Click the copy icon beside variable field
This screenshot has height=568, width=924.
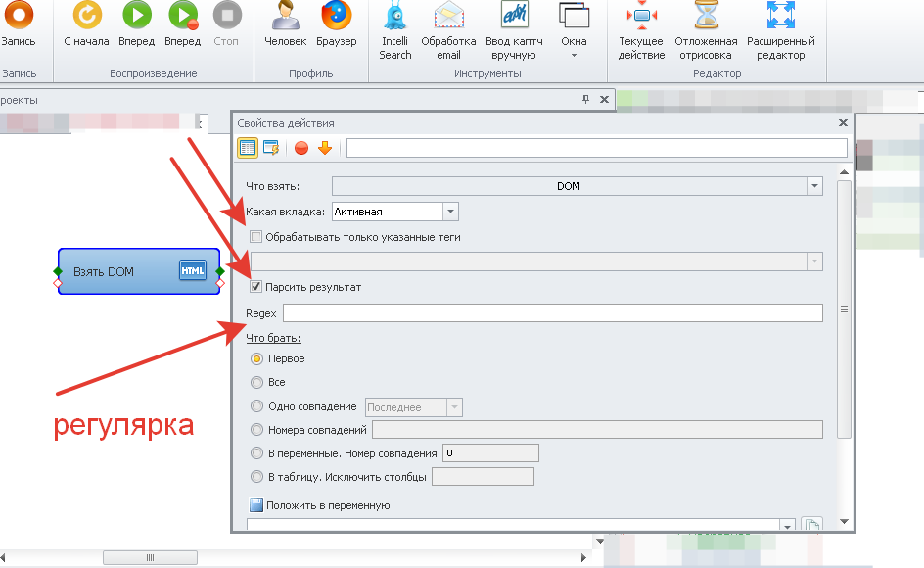(812, 524)
